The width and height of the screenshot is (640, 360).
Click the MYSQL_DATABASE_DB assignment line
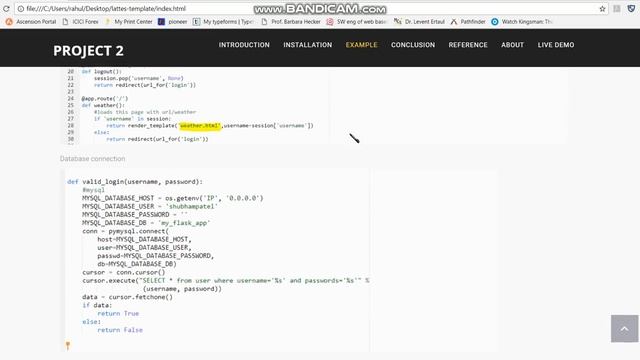pos(146,223)
